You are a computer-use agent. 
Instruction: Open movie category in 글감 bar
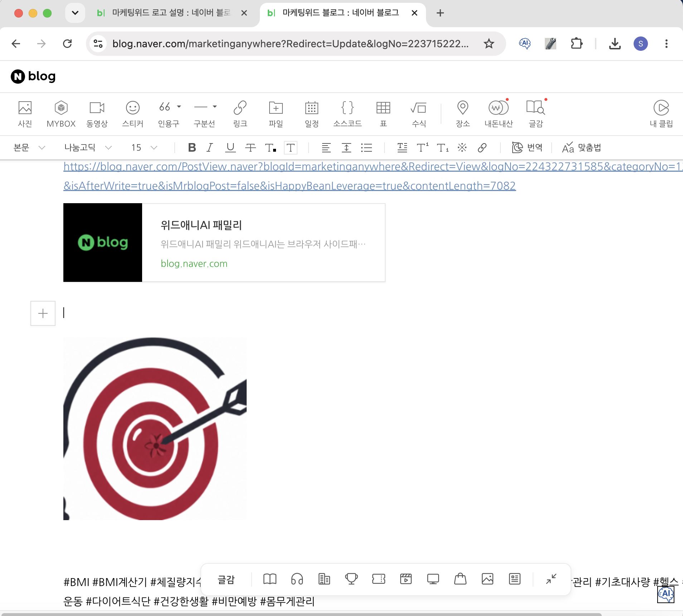pyautogui.click(x=406, y=579)
